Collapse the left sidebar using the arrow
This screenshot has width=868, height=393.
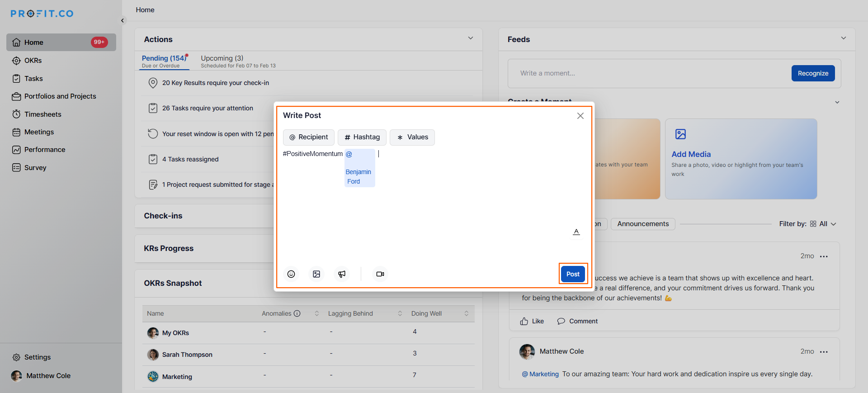click(x=123, y=20)
